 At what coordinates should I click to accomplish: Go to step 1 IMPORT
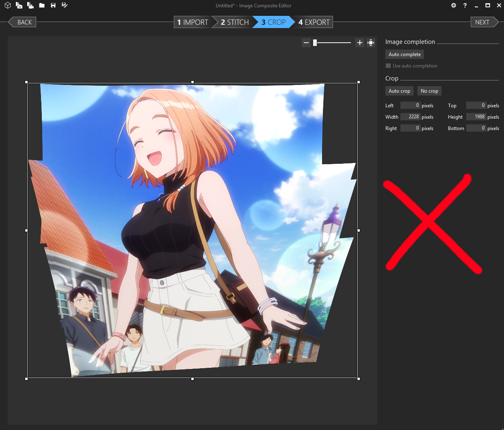(193, 22)
